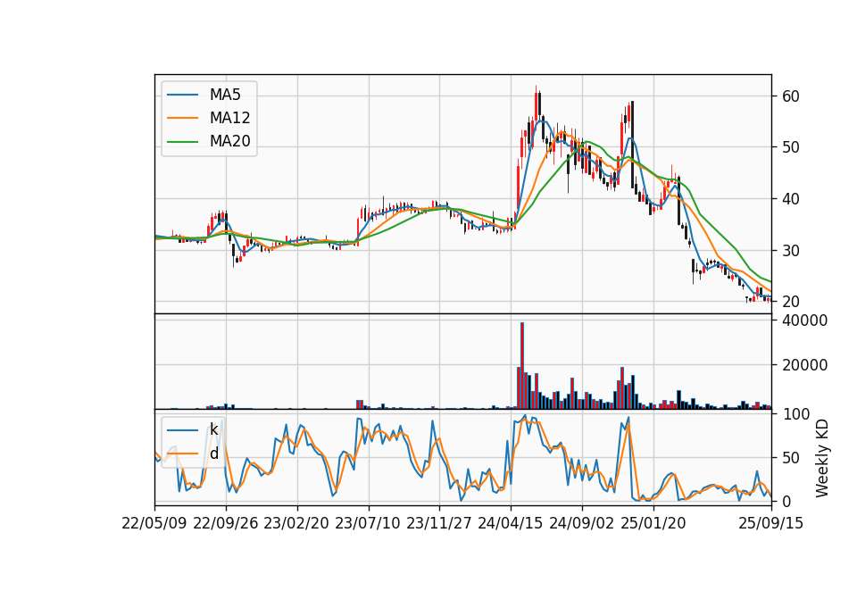Viewport: 857px width, 616px height.
Task: Click the KD axis value 0
Action: click(786, 501)
